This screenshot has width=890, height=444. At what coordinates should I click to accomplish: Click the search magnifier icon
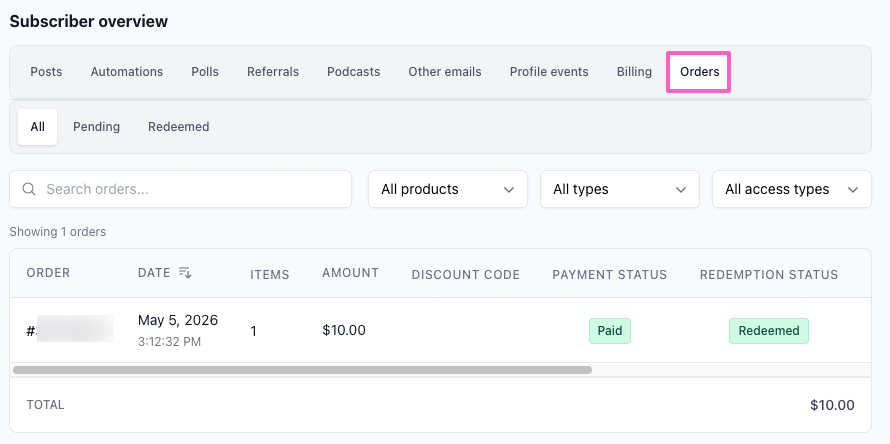29,189
